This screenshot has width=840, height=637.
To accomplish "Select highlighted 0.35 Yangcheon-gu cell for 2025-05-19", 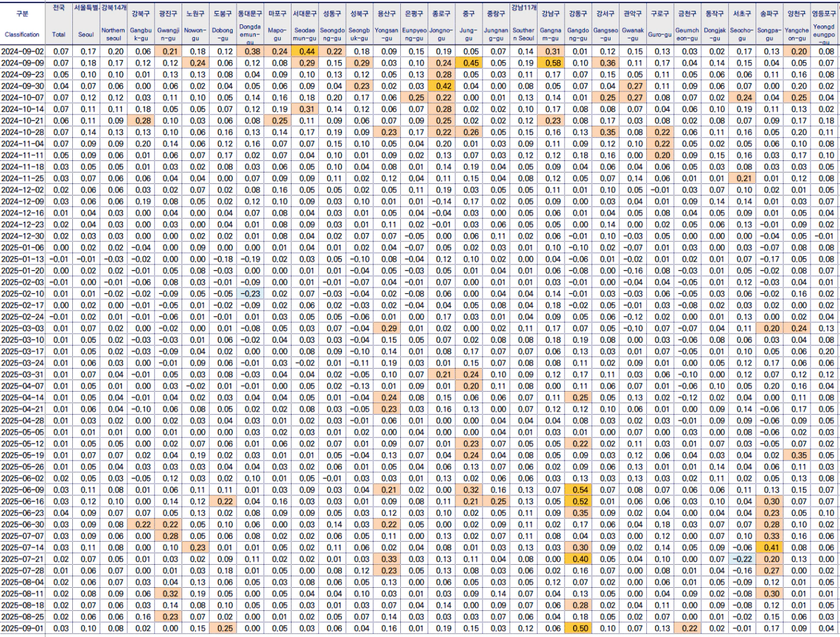I will click(797, 454).
